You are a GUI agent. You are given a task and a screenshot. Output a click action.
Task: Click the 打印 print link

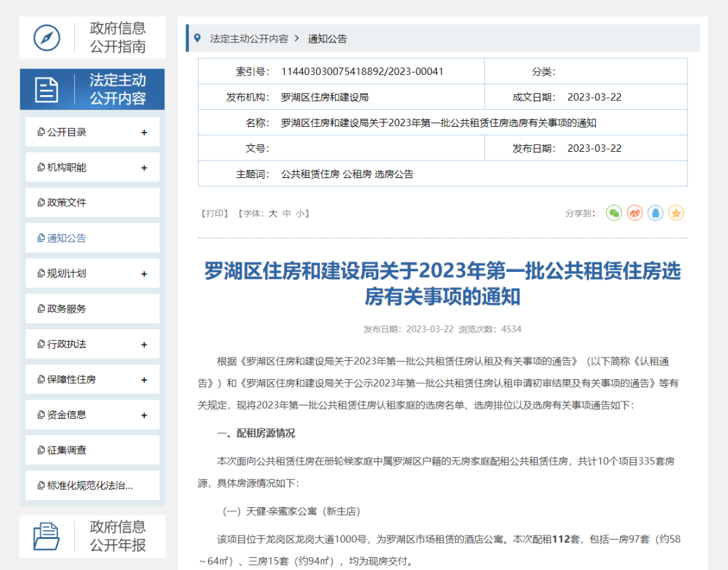(214, 213)
